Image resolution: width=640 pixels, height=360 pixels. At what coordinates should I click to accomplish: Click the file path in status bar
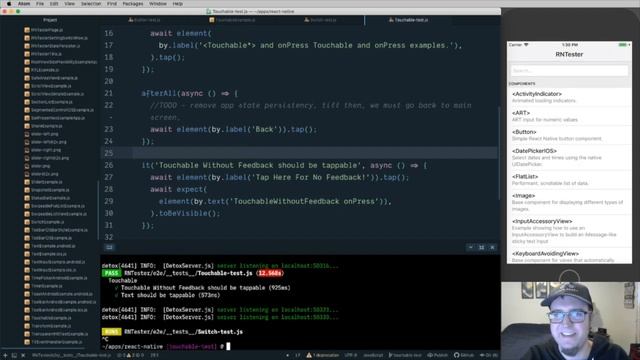coord(71,356)
